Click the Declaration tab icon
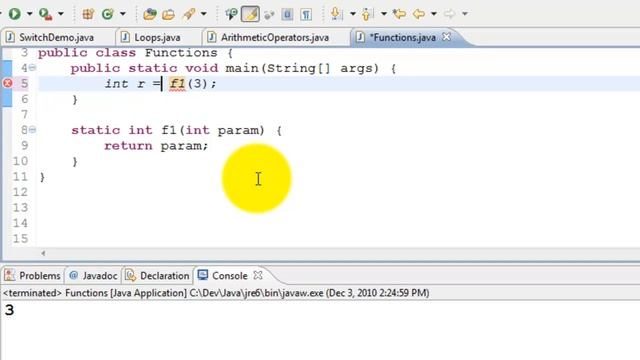This screenshot has height=360, width=640. pyautogui.click(x=131, y=276)
